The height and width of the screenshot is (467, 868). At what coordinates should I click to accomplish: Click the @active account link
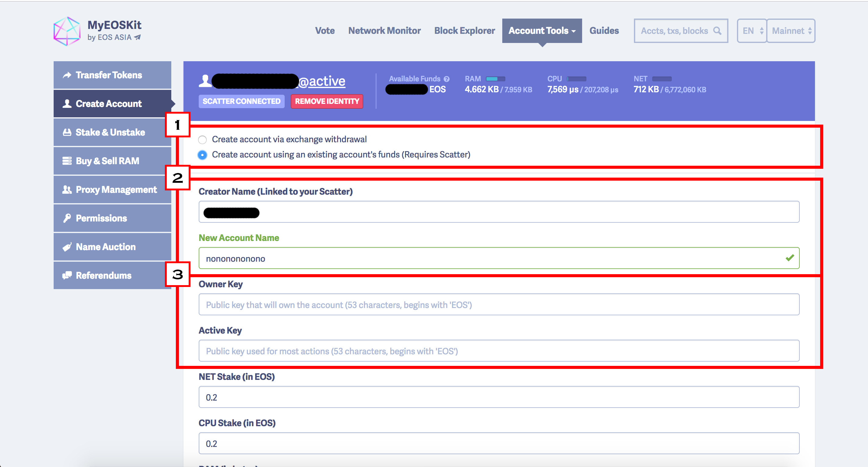[x=322, y=81]
